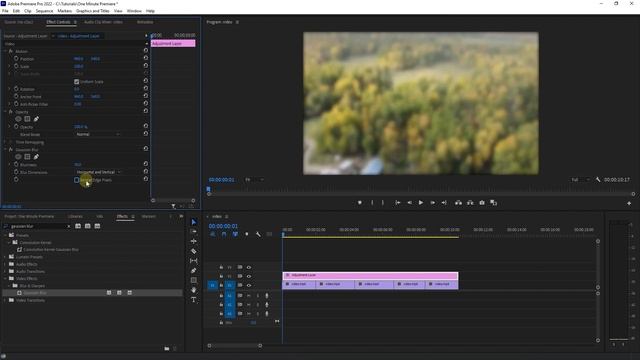Image resolution: width=640 pixels, height=360 pixels.
Task: Select the Slip tool
Action: coord(193,261)
